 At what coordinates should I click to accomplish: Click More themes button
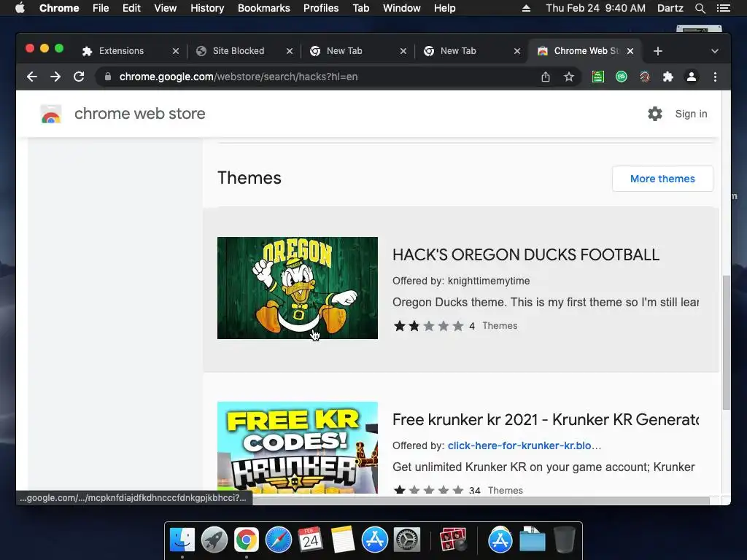(x=662, y=179)
